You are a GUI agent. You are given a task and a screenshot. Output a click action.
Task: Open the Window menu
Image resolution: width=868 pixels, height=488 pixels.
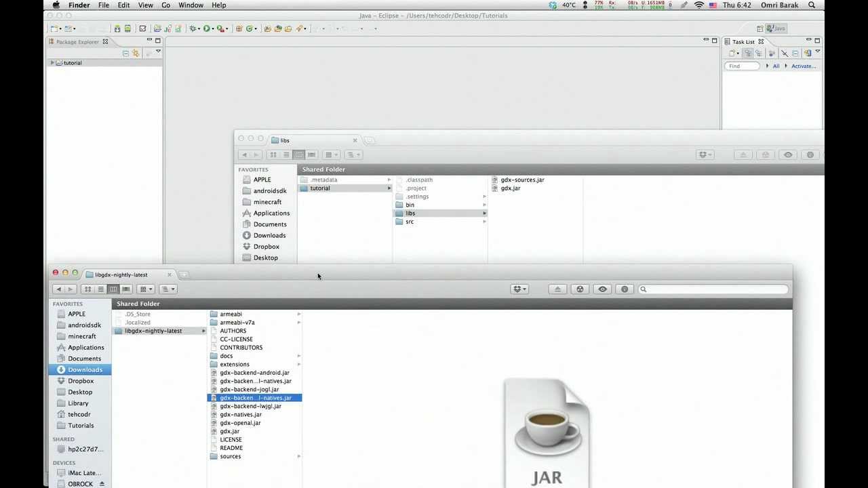191,5
